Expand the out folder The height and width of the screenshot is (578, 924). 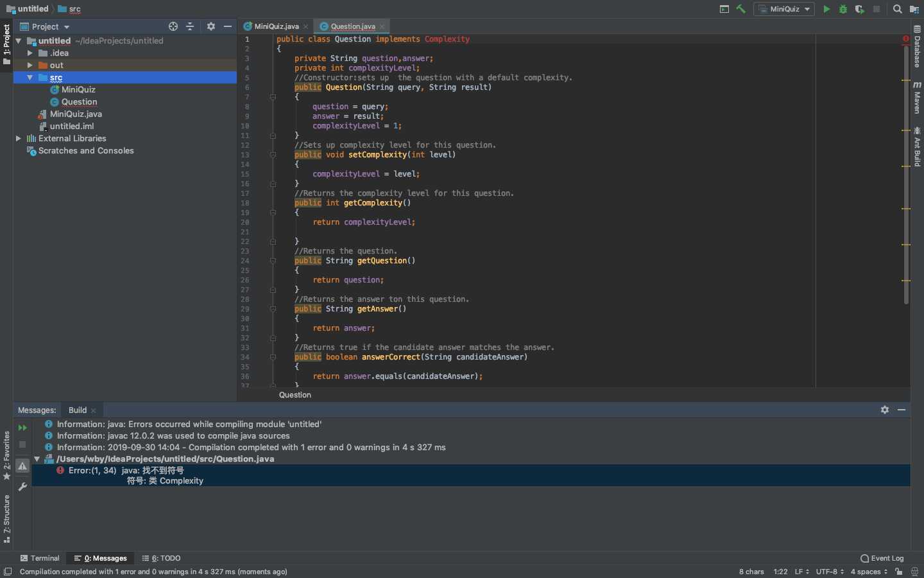tap(30, 66)
